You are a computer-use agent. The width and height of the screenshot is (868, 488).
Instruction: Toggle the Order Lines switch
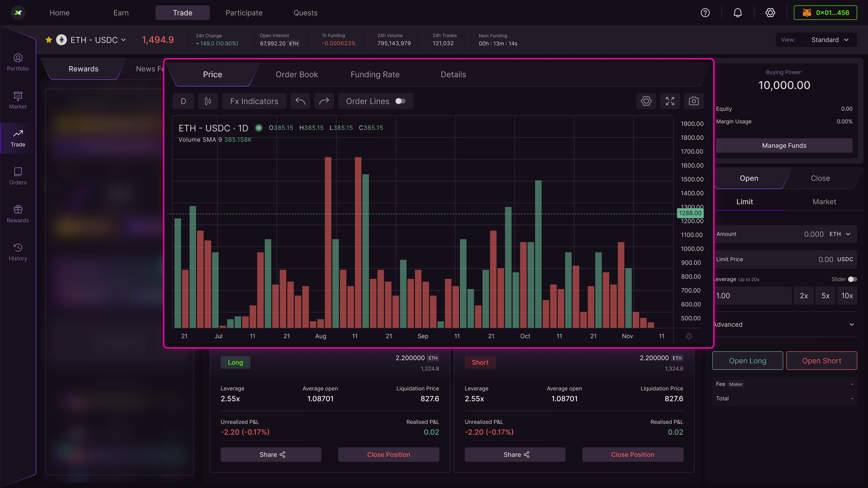click(400, 101)
